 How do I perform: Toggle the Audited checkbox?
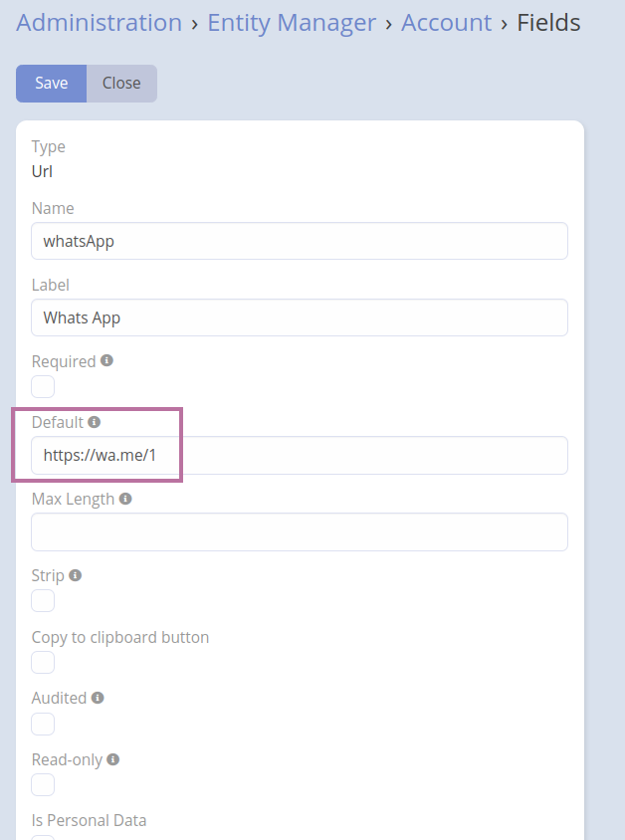coord(43,724)
